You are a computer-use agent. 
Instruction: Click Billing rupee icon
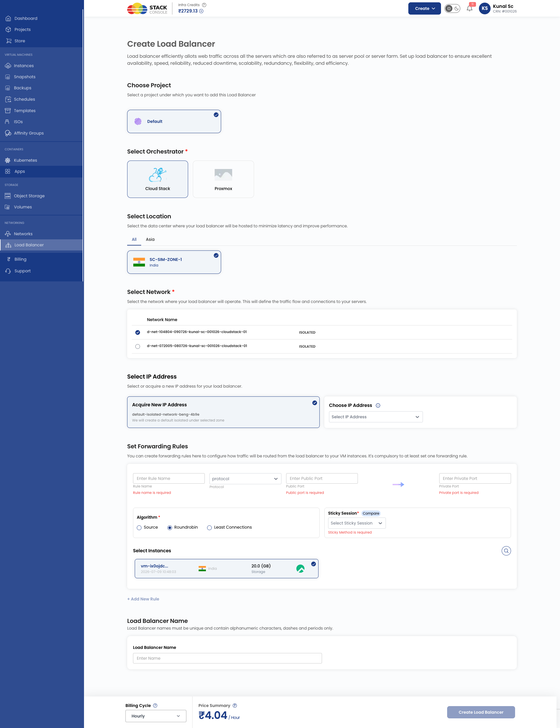point(9,259)
